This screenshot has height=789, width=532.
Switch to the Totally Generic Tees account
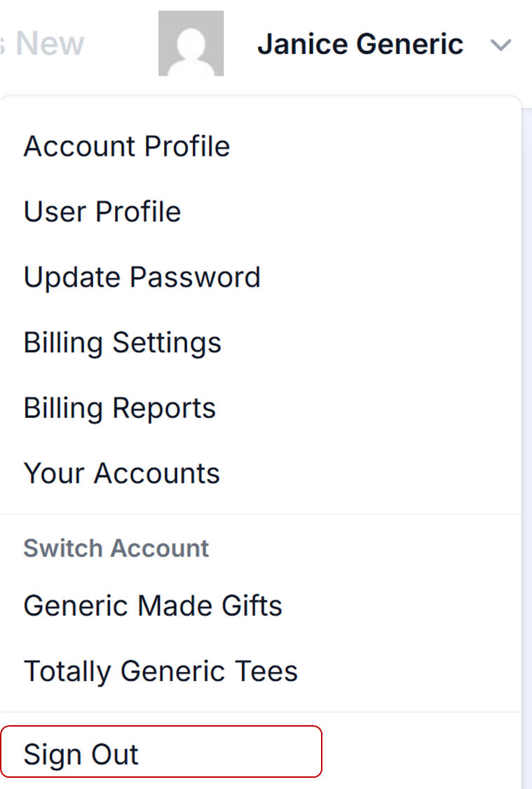tap(161, 671)
